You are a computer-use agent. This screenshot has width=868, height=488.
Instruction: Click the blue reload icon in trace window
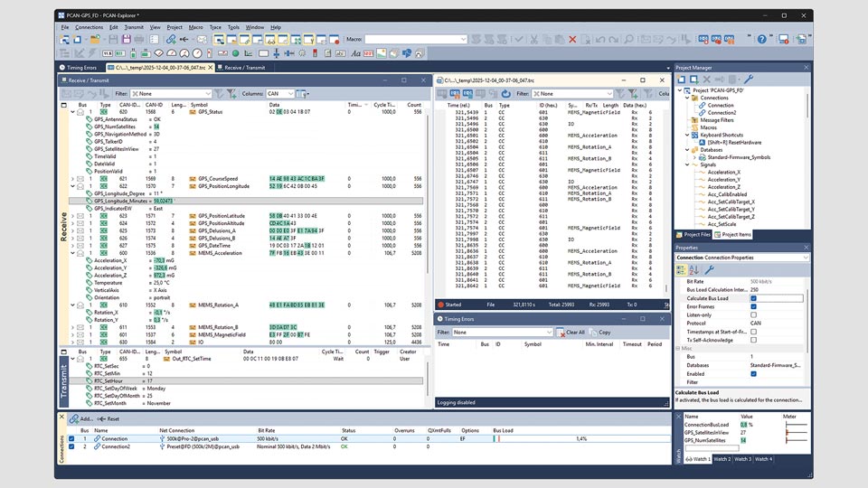coord(506,93)
